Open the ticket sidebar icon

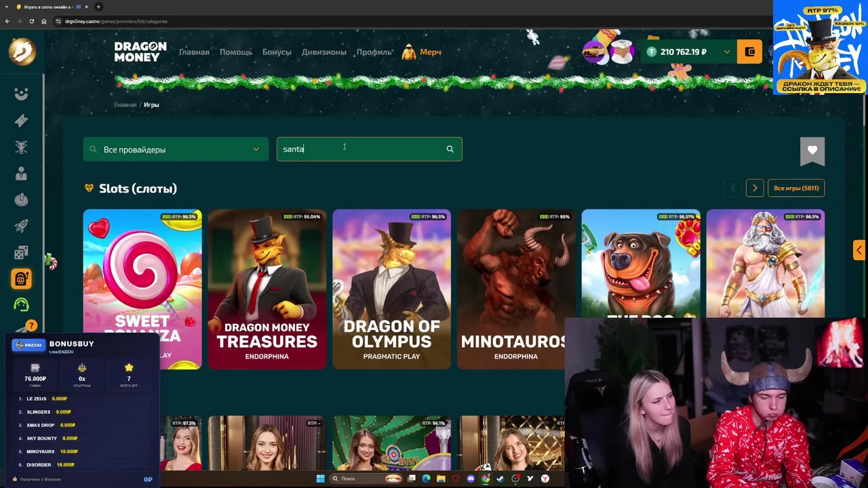(21, 121)
